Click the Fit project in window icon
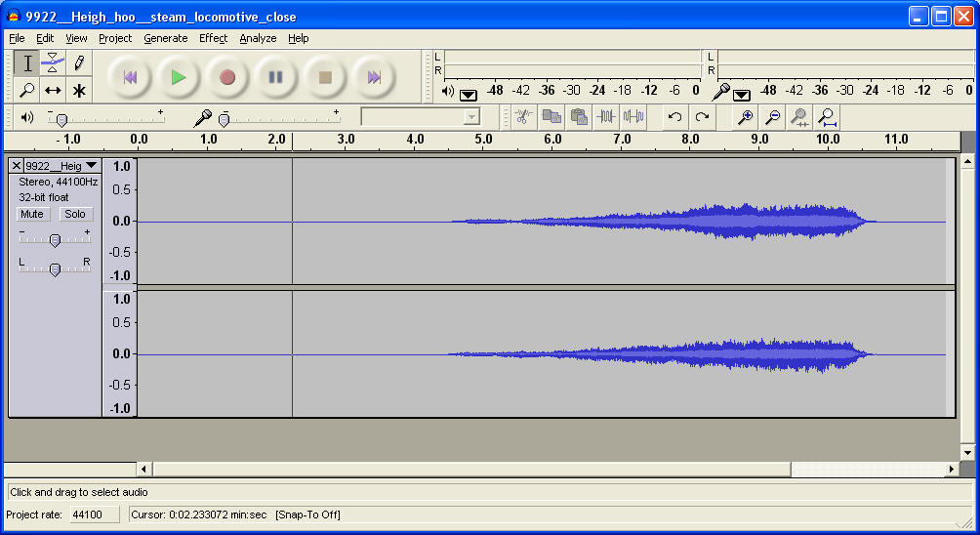Image resolution: width=980 pixels, height=535 pixels. click(827, 117)
